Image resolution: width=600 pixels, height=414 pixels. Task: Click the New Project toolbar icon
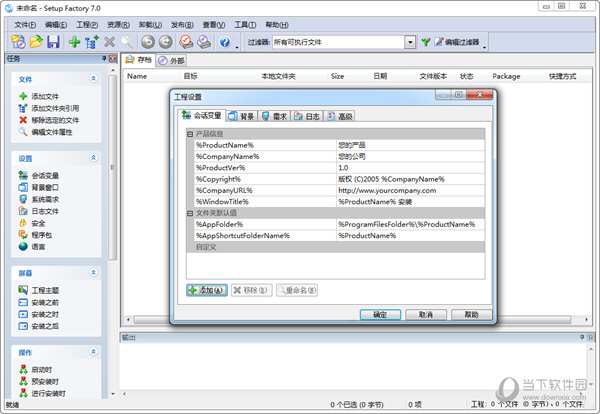click(x=18, y=42)
